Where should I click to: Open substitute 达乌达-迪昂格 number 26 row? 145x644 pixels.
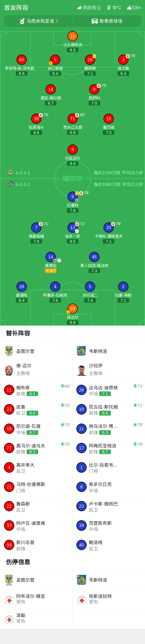tap(109, 390)
